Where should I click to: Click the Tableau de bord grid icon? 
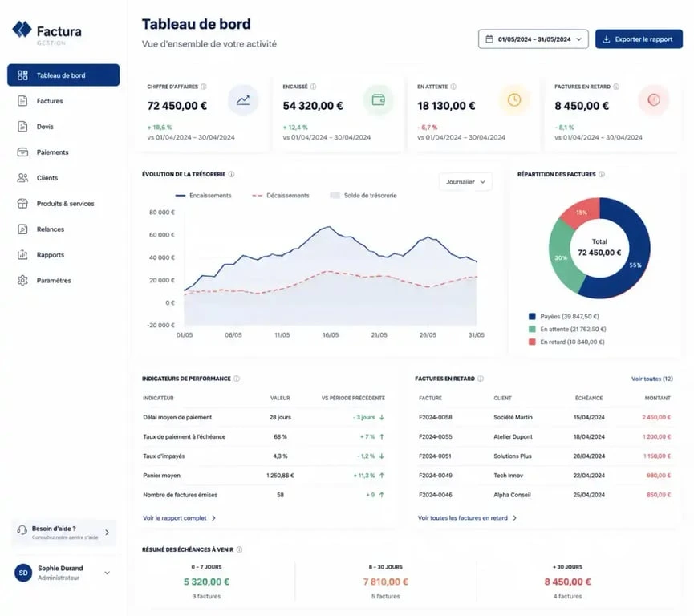click(x=22, y=75)
